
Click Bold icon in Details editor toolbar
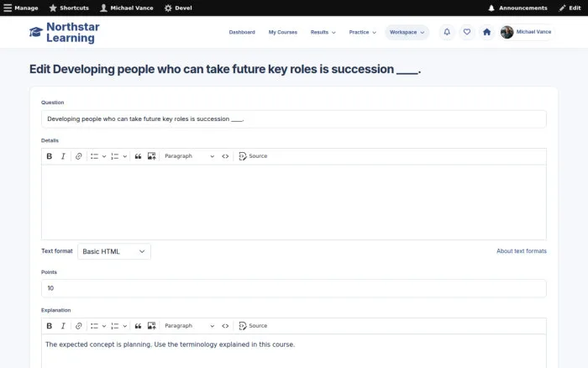49,156
